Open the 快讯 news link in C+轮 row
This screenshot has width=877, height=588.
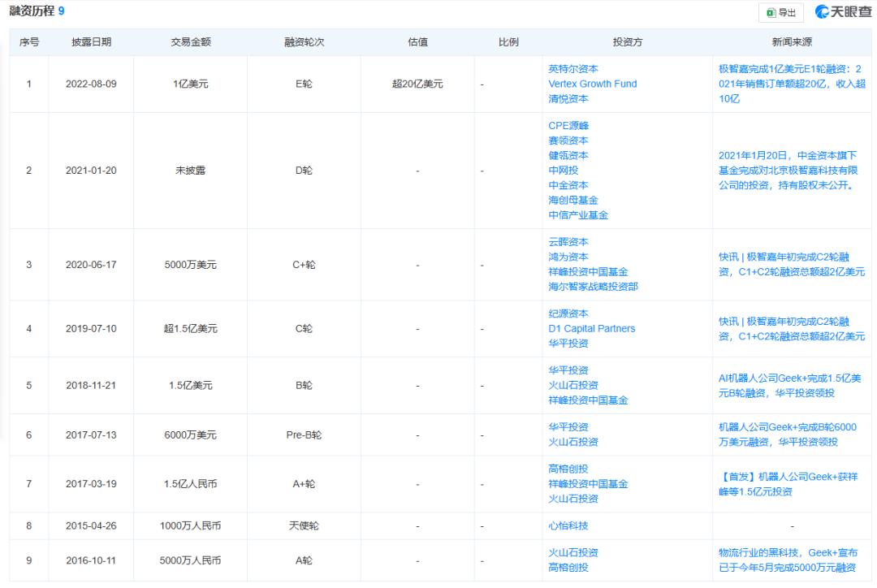pos(791,265)
